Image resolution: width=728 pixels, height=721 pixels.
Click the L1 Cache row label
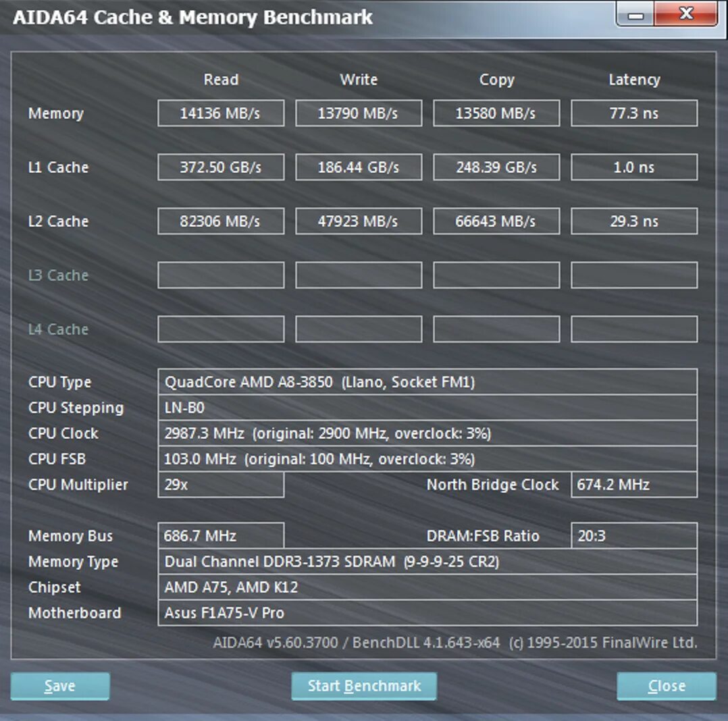coord(59,167)
